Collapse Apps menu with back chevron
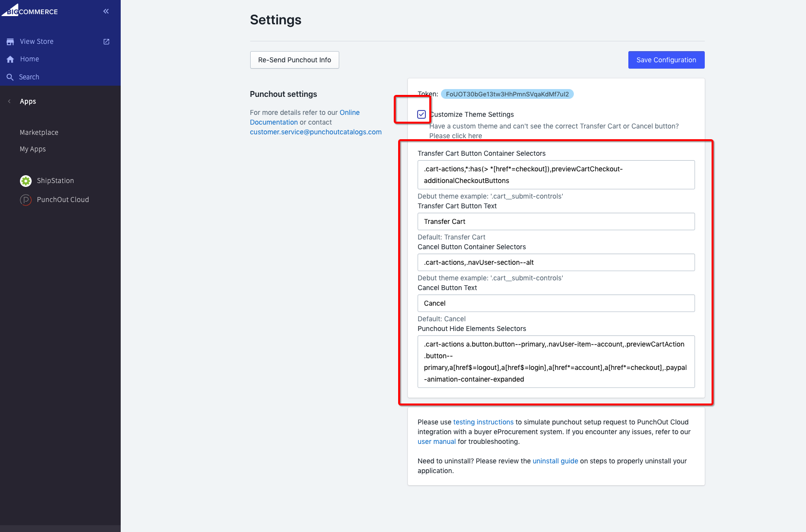 9,101
